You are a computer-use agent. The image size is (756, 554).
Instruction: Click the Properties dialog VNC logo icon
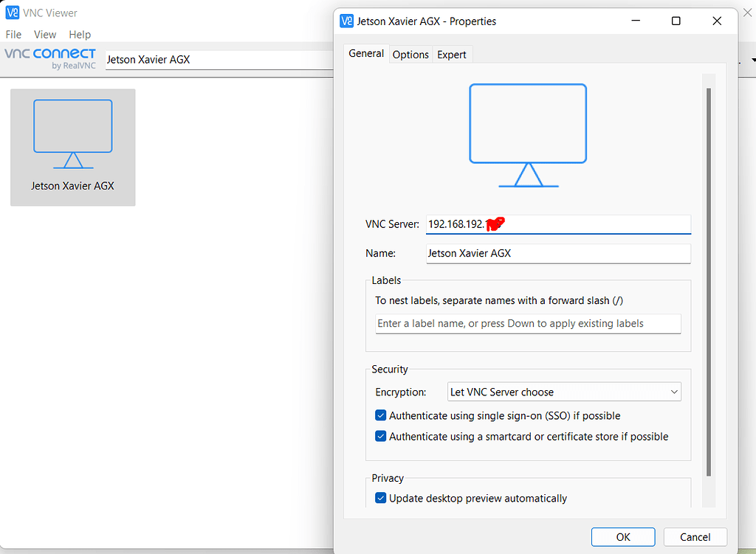(x=346, y=21)
